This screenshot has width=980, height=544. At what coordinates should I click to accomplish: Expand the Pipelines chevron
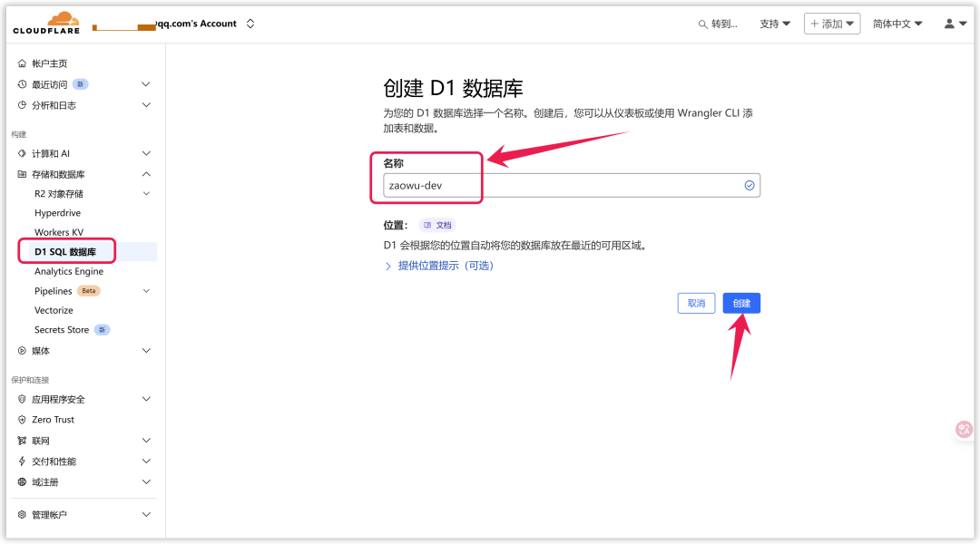[x=145, y=291]
